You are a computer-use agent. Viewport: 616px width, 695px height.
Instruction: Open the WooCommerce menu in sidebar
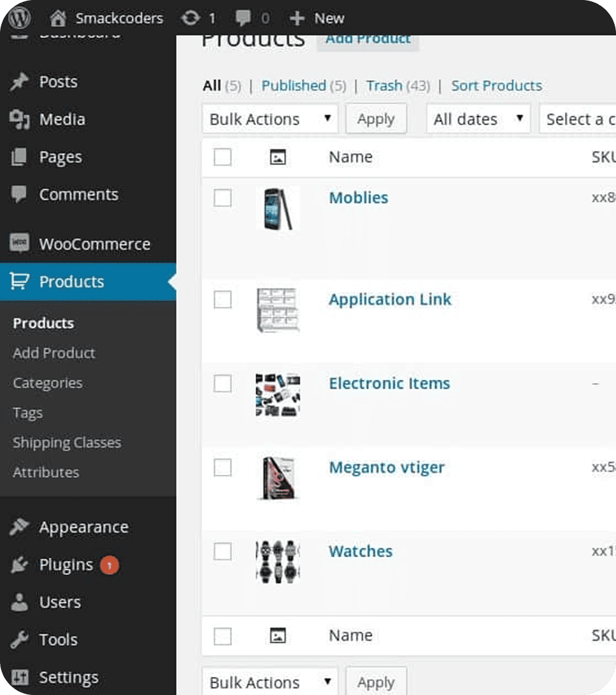tap(94, 244)
